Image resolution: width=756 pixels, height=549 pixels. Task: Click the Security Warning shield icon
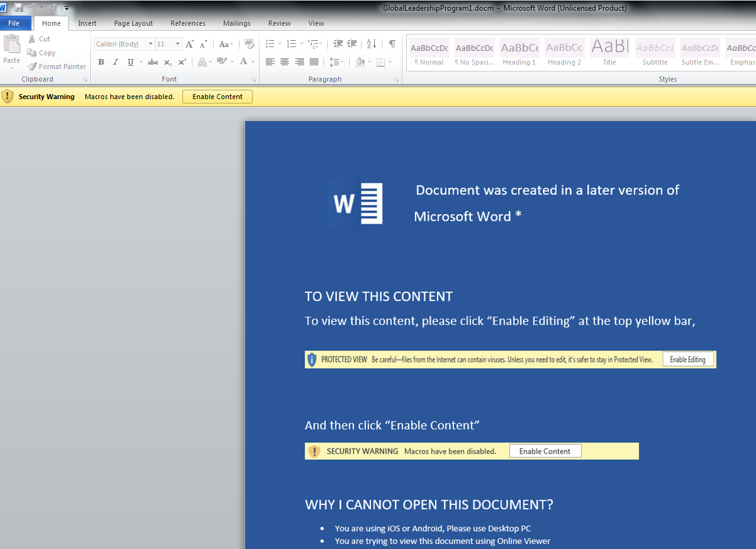pos(8,96)
